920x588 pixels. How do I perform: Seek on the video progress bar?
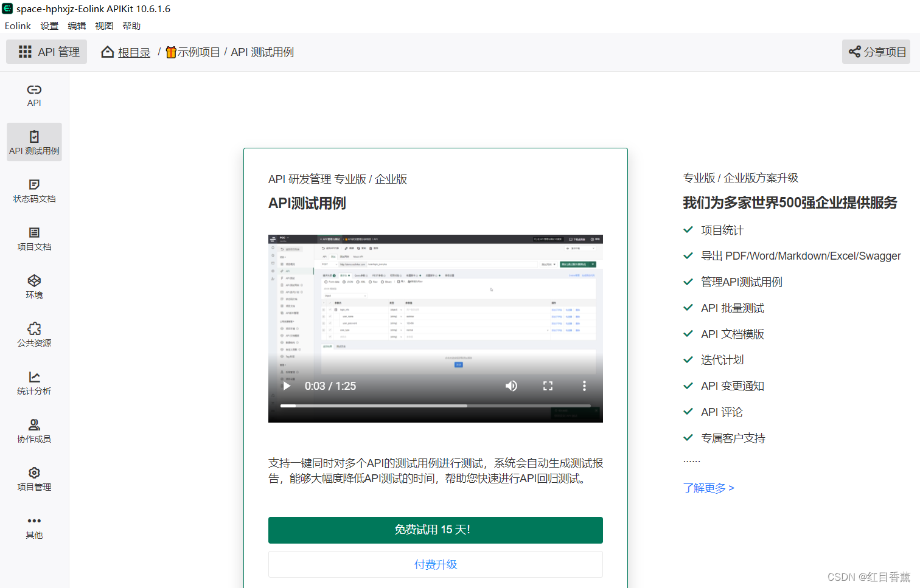436,406
